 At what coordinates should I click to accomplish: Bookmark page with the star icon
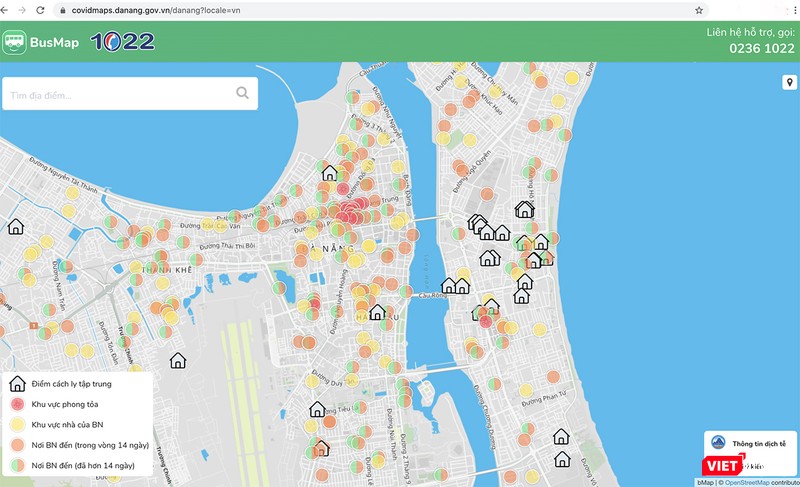698,9
